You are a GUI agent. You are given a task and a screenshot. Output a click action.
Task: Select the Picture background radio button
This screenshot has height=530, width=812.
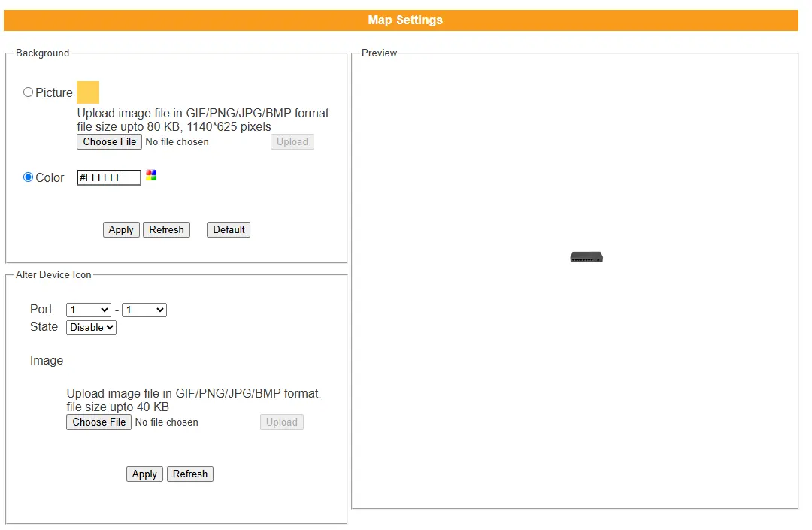pyautogui.click(x=28, y=92)
